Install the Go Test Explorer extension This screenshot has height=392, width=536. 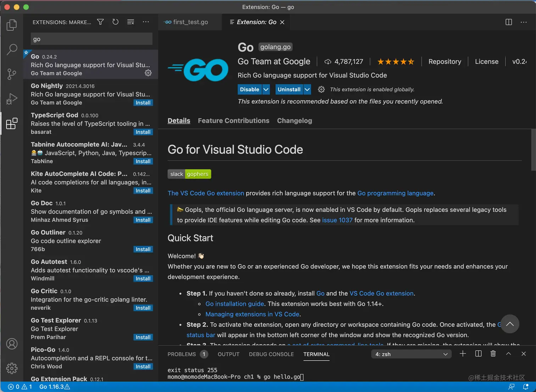point(143,337)
